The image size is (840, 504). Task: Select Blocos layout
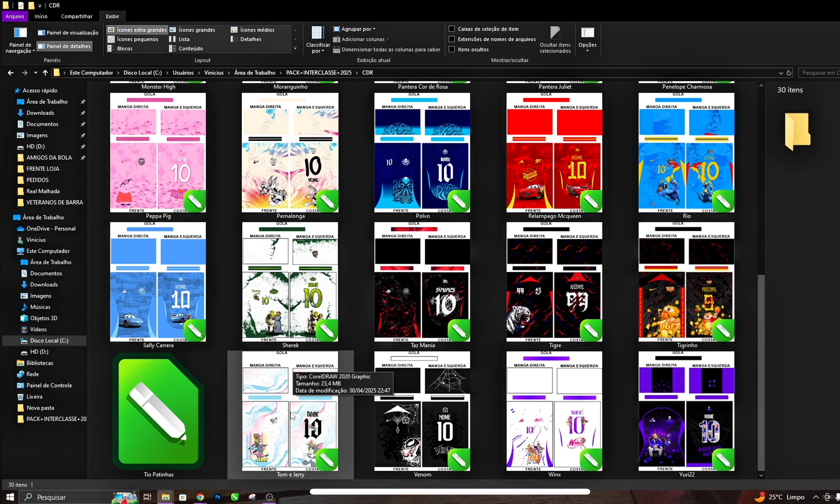pos(120,49)
